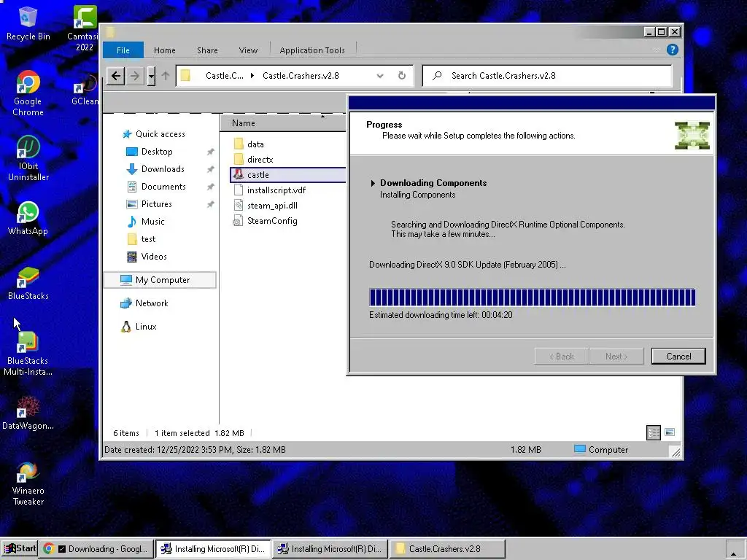747x560 pixels.
Task: Switch to the Home ribbon tab
Action: tap(164, 50)
